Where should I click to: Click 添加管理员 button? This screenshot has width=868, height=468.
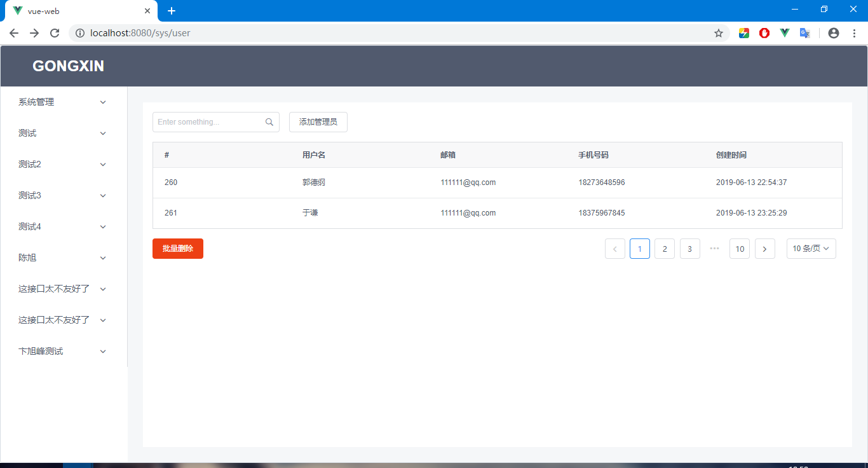point(318,122)
